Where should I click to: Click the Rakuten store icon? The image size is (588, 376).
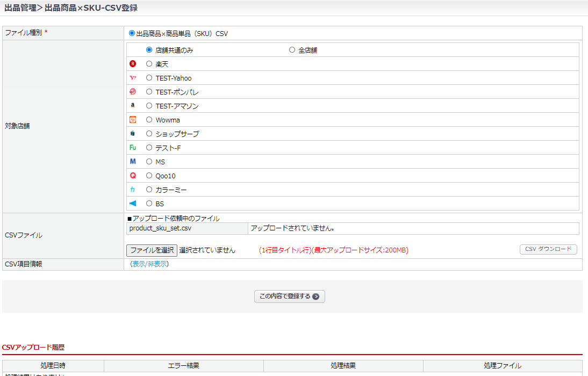point(133,64)
